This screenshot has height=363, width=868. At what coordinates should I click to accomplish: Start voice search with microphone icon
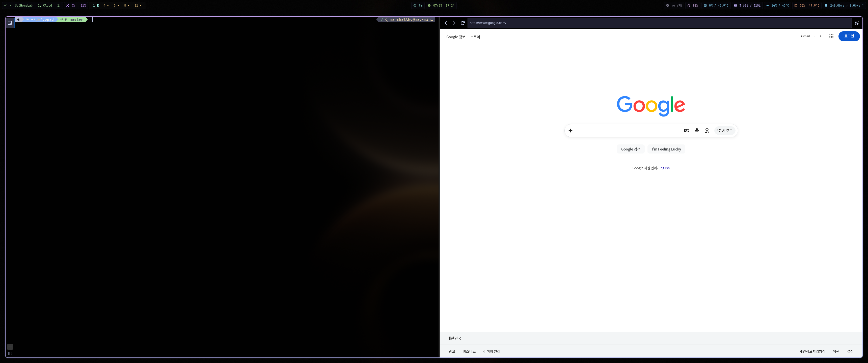pos(696,131)
